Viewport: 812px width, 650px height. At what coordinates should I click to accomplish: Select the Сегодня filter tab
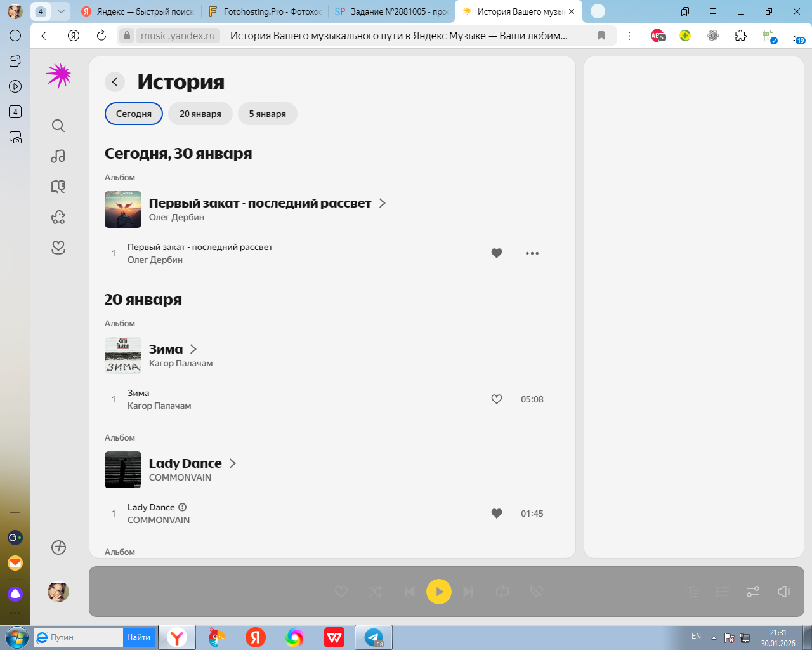click(134, 114)
